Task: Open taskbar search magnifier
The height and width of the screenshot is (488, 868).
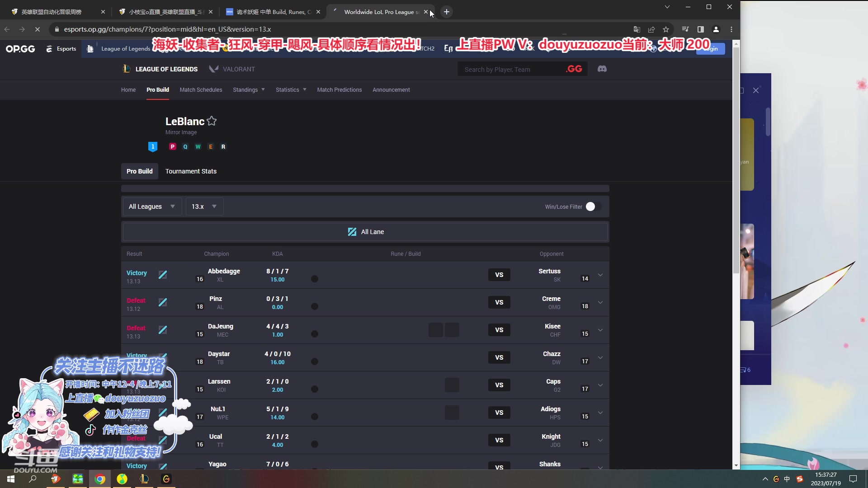Action: tap(33, 479)
